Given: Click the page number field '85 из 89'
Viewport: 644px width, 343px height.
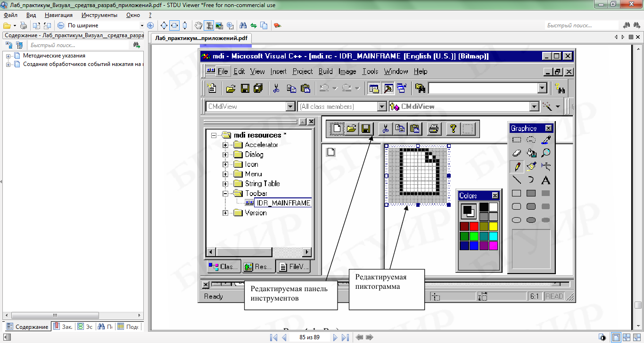Looking at the screenshot, I should 309,337.
